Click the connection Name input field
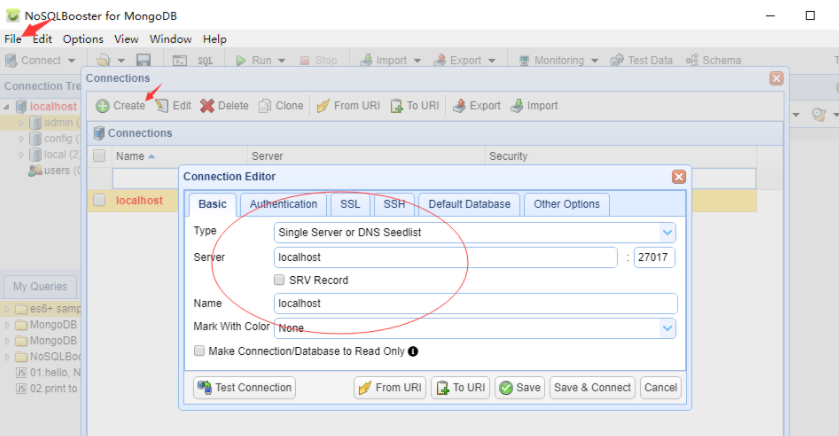 pyautogui.click(x=475, y=303)
